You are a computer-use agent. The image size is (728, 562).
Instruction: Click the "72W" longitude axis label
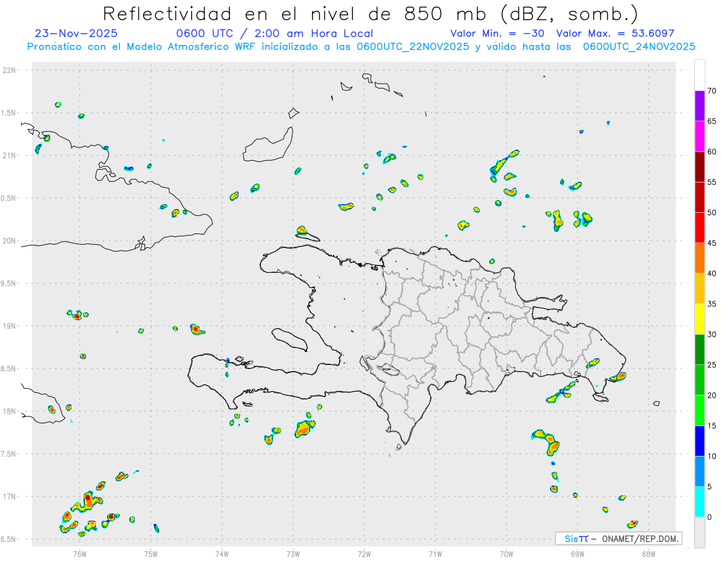point(364,554)
